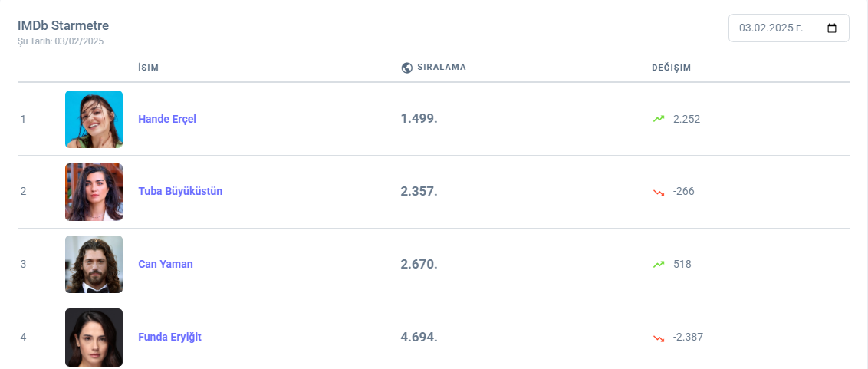
Task: Follow the Funda Eryiğit name link
Action: point(169,337)
